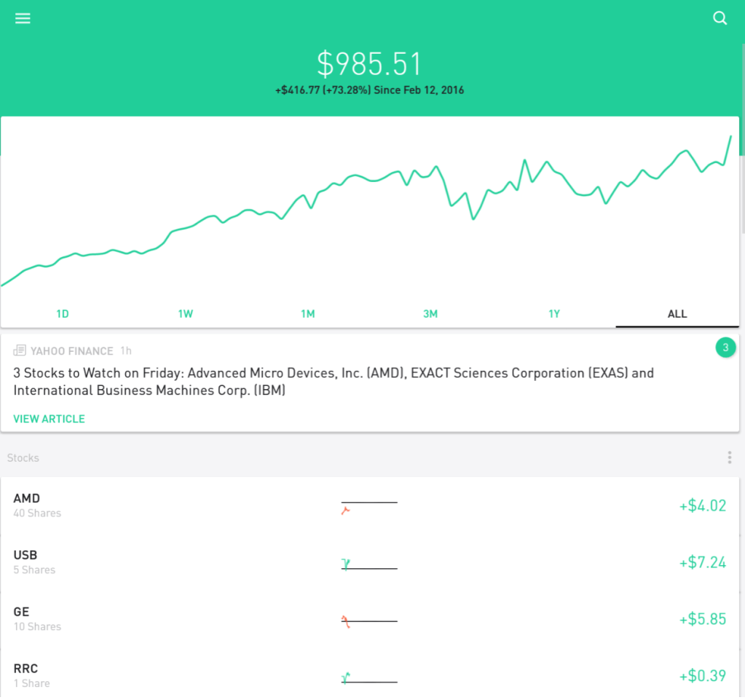745x700 pixels.
Task: Select the ALL time range tab
Action: (x=677, y=314)
